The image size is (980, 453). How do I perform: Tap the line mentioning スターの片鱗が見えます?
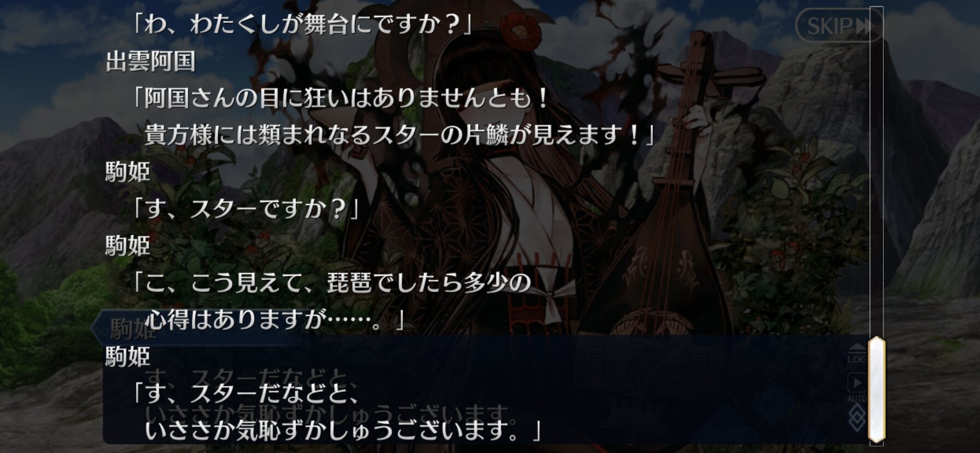click(x=399, y=135)
